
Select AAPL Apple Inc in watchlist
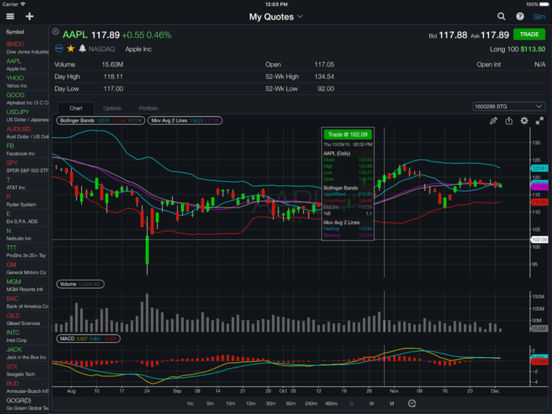pos(25,64)
